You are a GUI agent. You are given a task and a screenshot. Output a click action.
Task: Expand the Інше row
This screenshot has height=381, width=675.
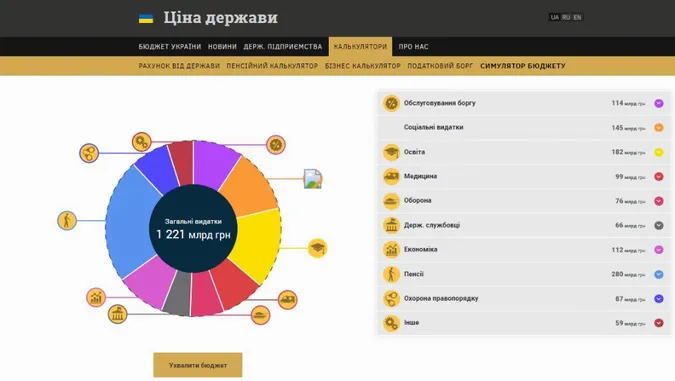click(x=659, y=323)
